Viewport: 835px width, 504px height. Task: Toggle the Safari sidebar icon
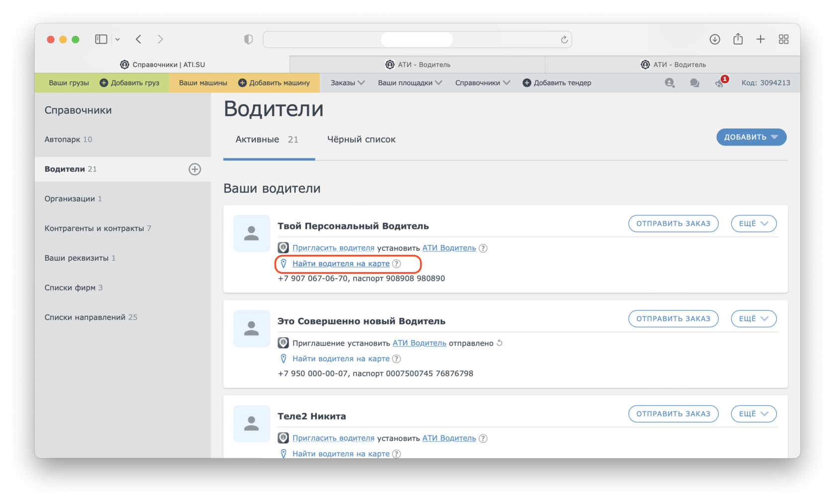coord(101,39)
